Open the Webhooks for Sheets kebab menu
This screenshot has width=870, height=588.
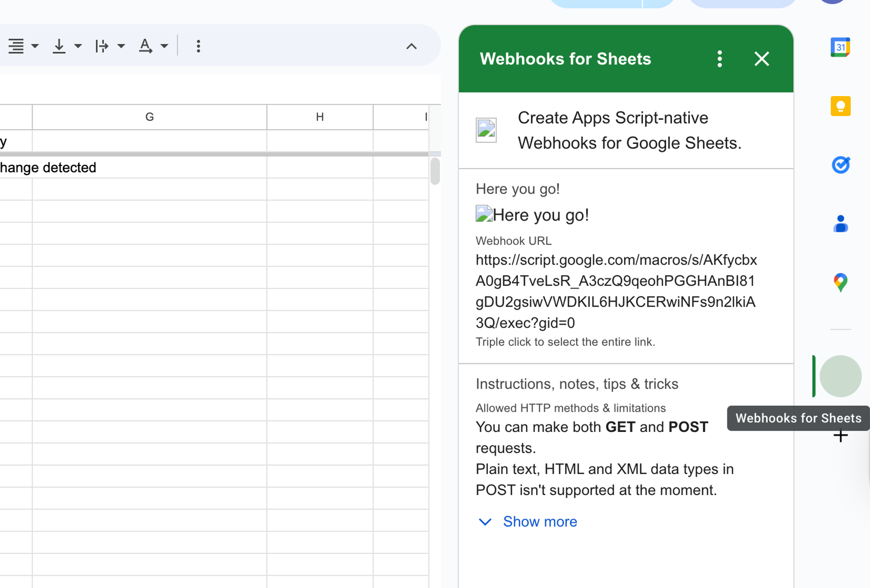tap(720, 59)
